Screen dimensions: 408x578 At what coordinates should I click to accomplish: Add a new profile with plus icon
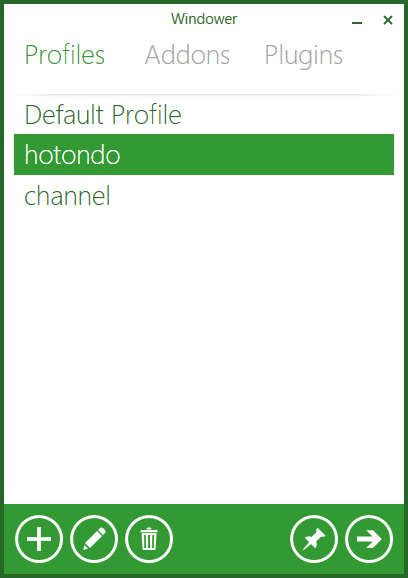tap(39, 539)
